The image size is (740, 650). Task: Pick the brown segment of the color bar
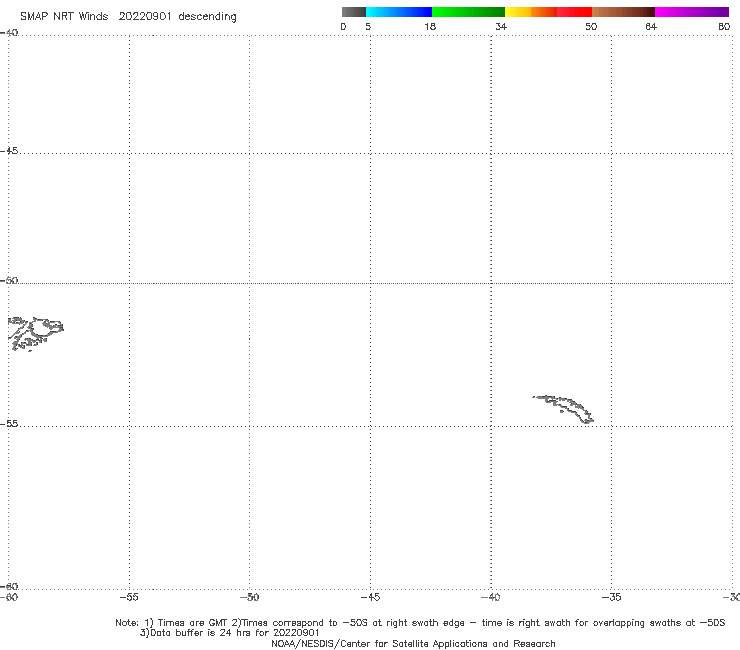[623, 12]
